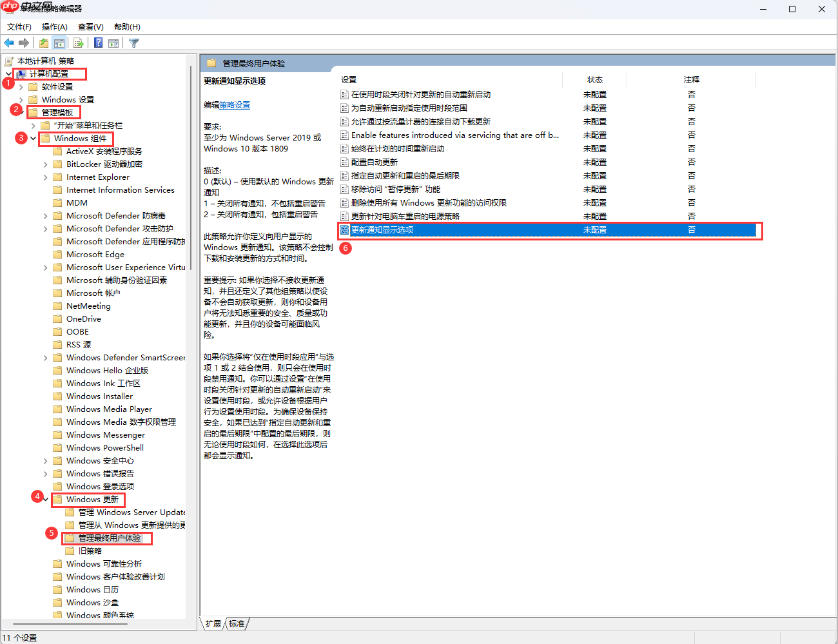Image resolution: width=838 pixels, height=644 pixels.
Task: Click the Up one level folder icon
Action: pos(44,43)
